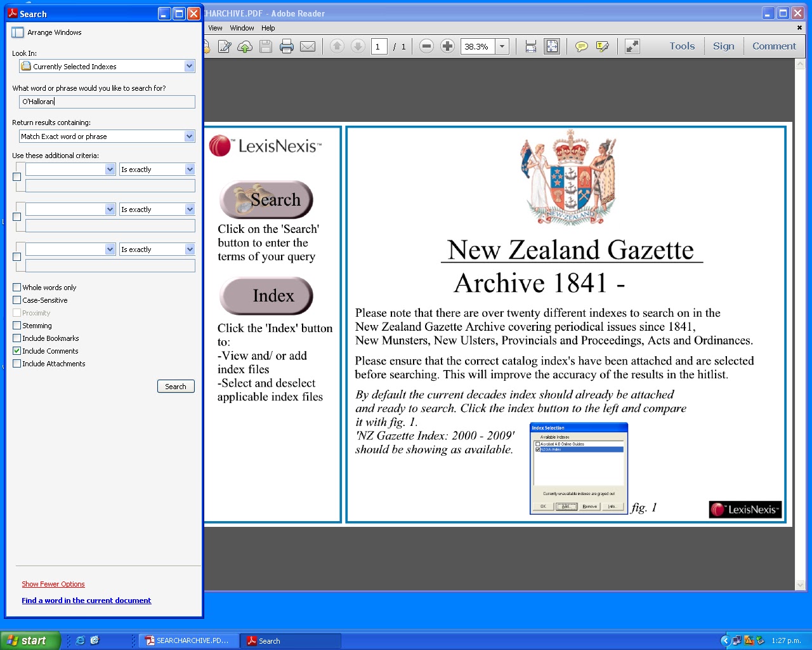Select the Print icon in the toolbar
Image resolution: width=812 pixels, height=650 pixels.
(286, 46)
